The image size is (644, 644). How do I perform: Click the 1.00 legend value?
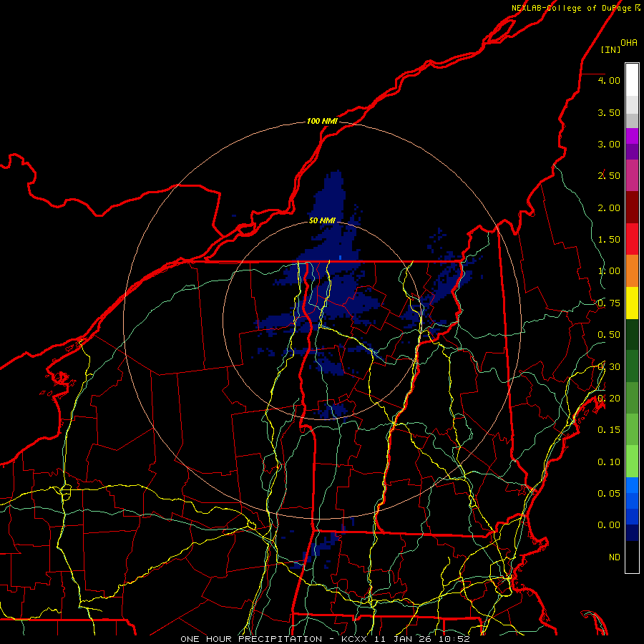click(609, 271)
